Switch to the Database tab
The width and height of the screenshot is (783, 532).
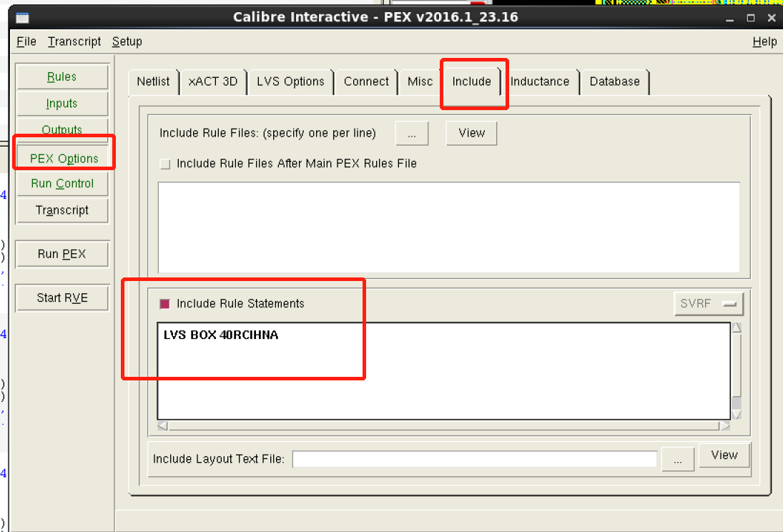pyautogui.click(x=615, y=82)
